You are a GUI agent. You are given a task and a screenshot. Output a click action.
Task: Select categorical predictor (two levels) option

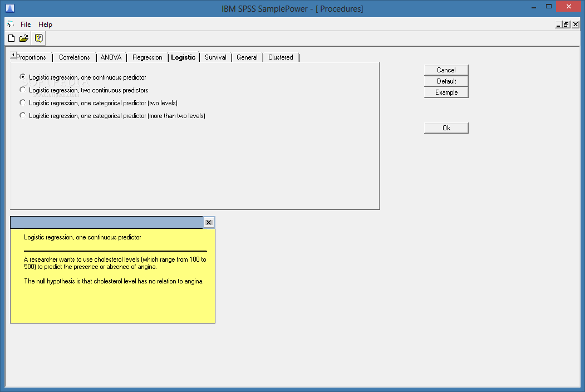(x=99, y=102)
